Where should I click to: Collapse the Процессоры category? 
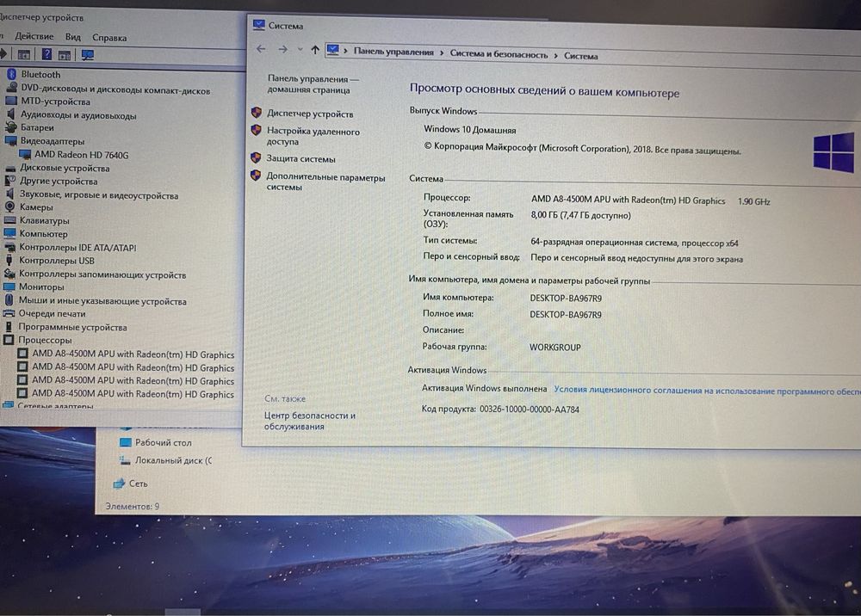point(45,340)
